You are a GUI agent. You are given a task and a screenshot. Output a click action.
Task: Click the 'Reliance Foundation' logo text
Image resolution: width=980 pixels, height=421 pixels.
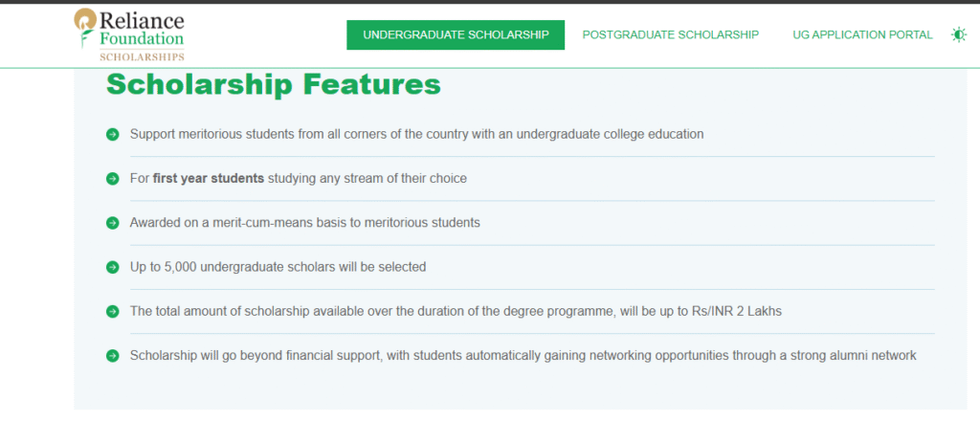pos(143,30)
